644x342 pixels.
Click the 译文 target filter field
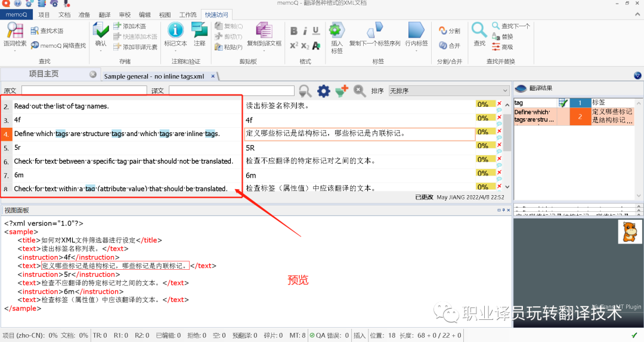pyautogui.click(x=231, y=91)
